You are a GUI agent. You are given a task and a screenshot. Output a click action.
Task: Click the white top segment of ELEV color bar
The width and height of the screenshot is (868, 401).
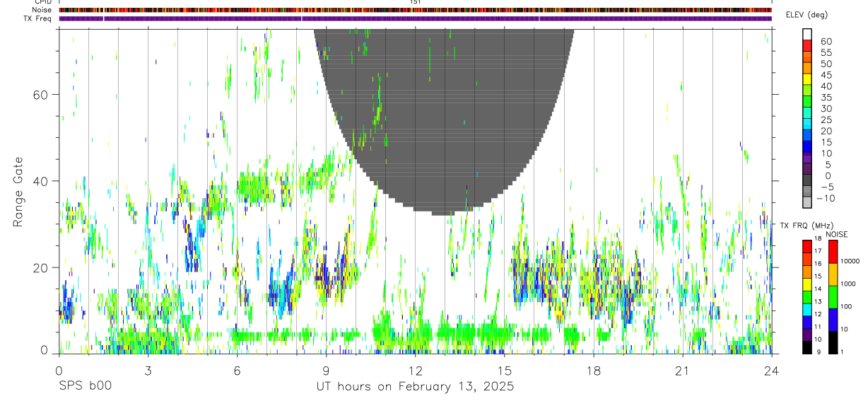click(x=807, y=33)
